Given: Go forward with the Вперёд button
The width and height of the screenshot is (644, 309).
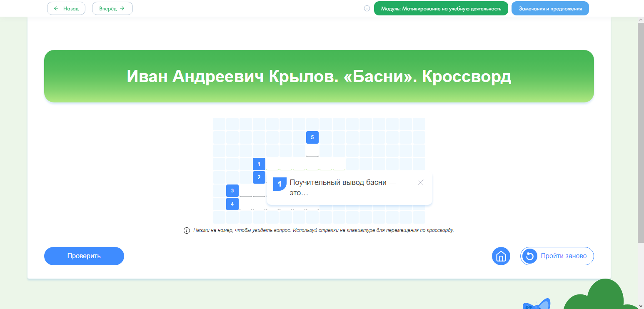Looking at the screenshot, I should tap(112, 8).
